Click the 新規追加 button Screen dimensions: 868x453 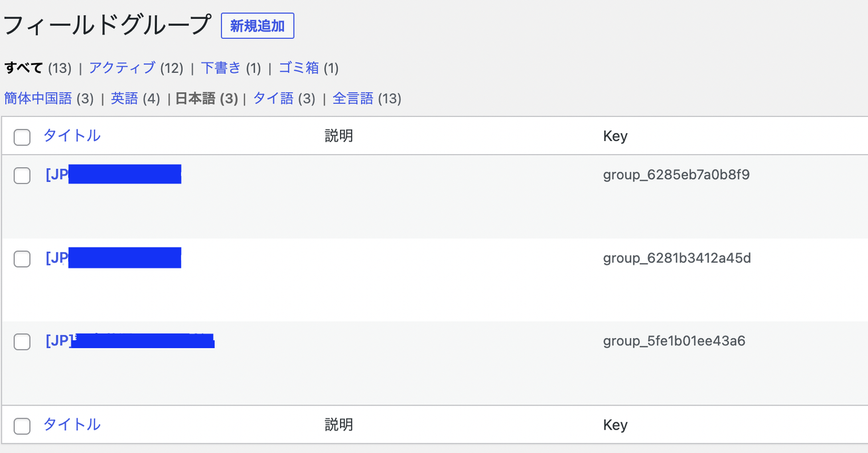coord(257,27)
